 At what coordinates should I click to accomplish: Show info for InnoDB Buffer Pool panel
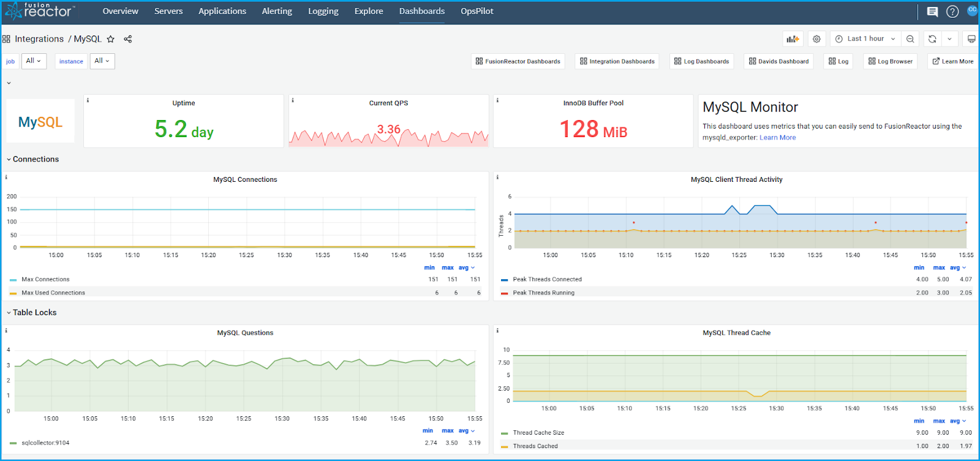(x=497, y=100)
